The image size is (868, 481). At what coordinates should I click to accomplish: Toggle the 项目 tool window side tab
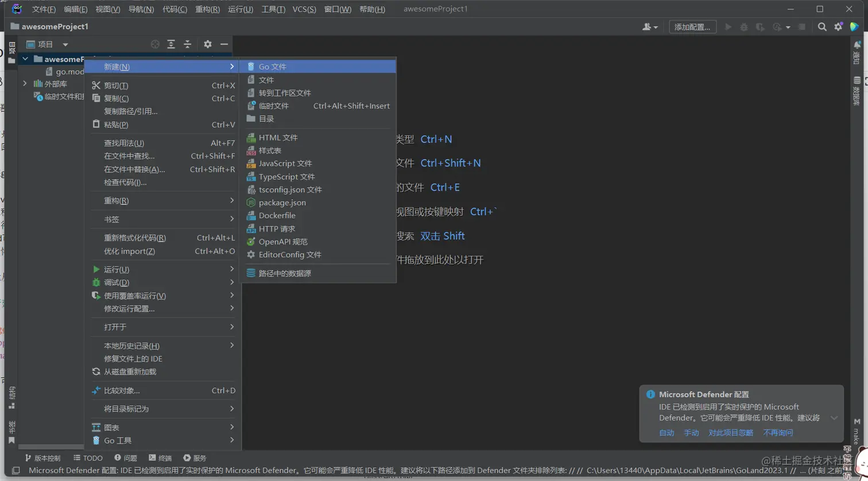click(11, 52)
